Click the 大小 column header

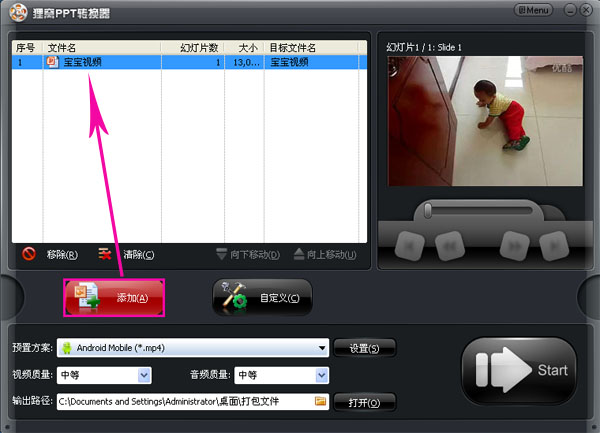click(244, 48)
